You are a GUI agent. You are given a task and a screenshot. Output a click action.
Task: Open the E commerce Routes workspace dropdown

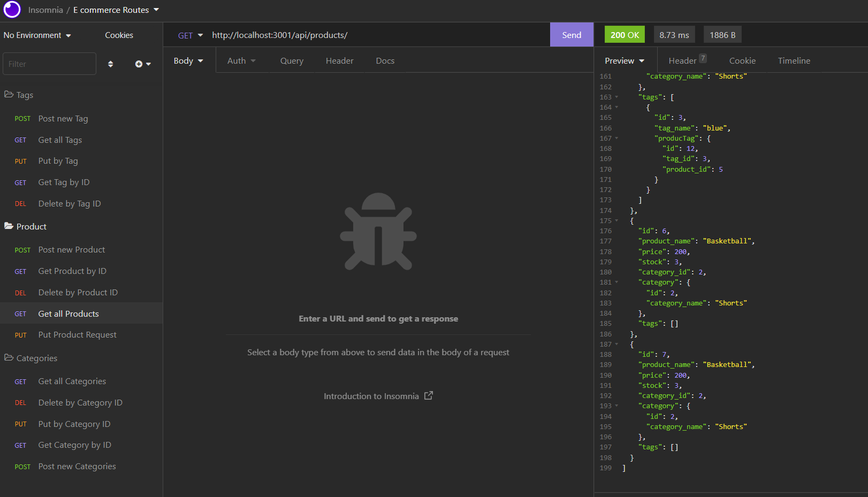116,10
